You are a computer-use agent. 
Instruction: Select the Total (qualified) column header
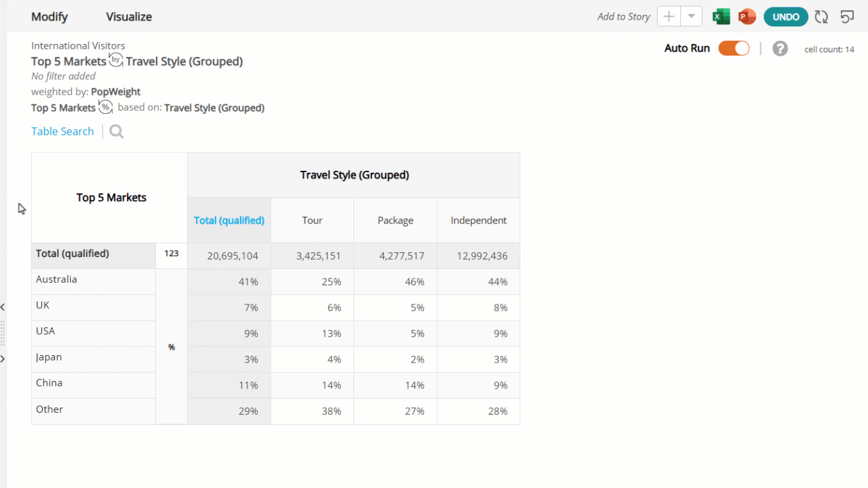pyautogui.click(x=229, y=220)
